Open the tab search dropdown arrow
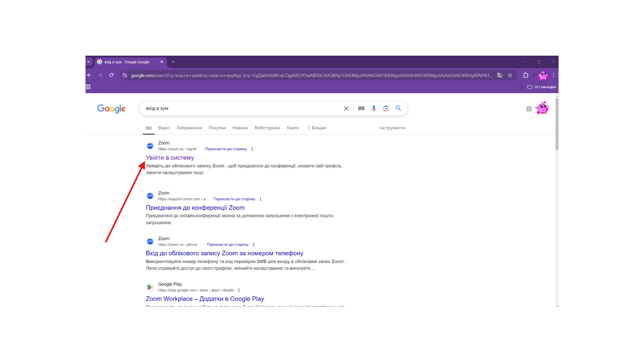The width and height of the screenshot is (644, 362). tap(89, 62)
